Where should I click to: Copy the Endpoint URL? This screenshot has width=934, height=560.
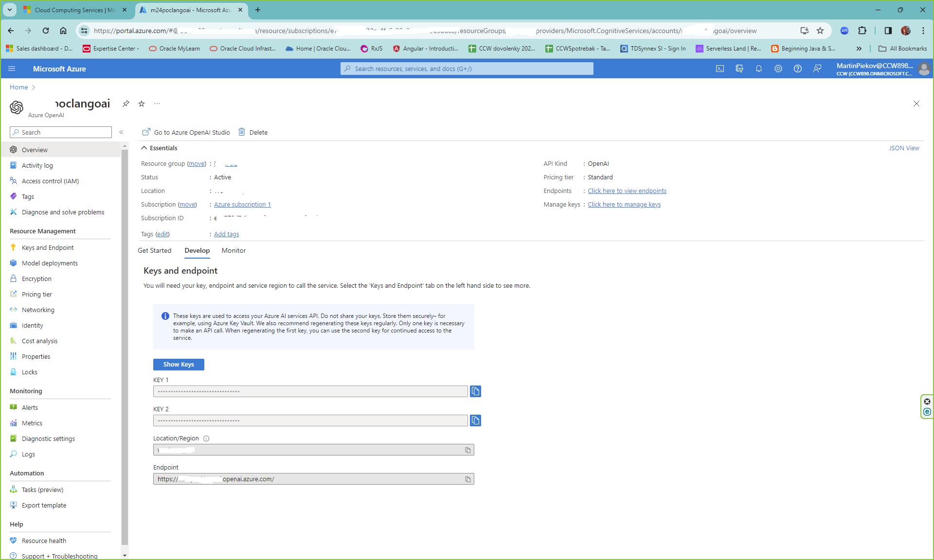tap(468, 479)
